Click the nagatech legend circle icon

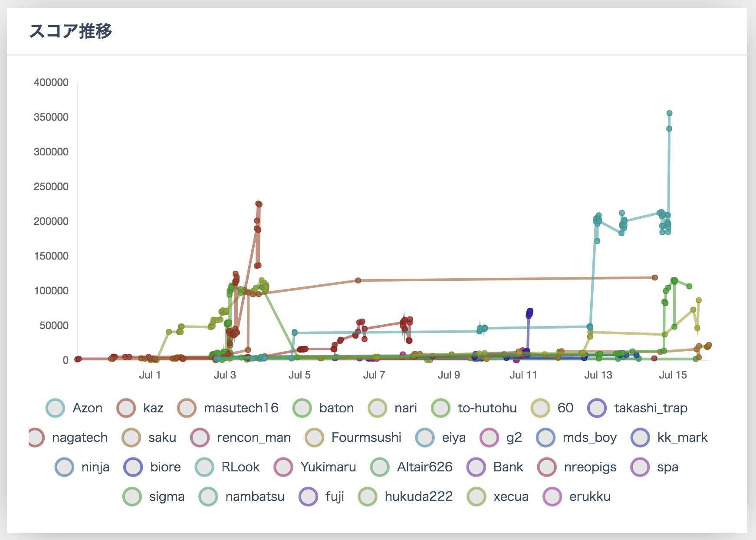(36, 438)
